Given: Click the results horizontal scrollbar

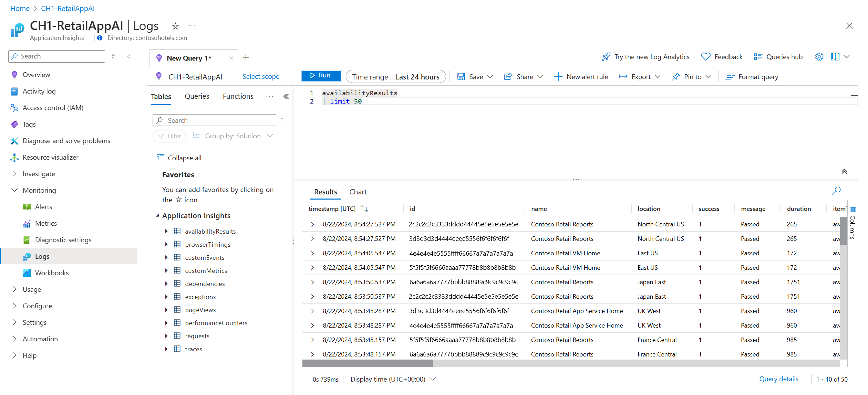Looking at the screenshot, I should point(367,363).
